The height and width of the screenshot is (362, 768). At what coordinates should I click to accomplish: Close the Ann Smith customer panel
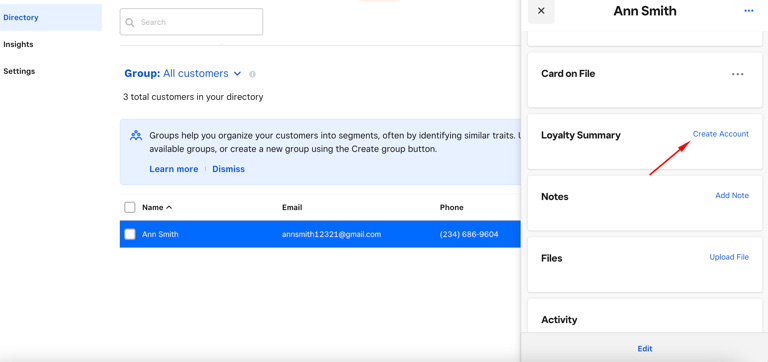pyautogui.click(x=541, y=11)
